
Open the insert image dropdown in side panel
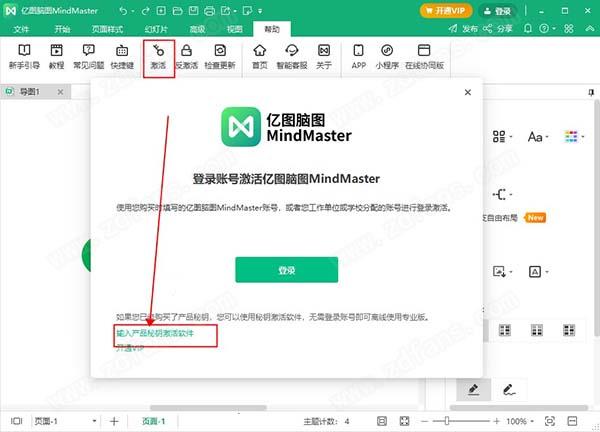click(x=502, y=272)
